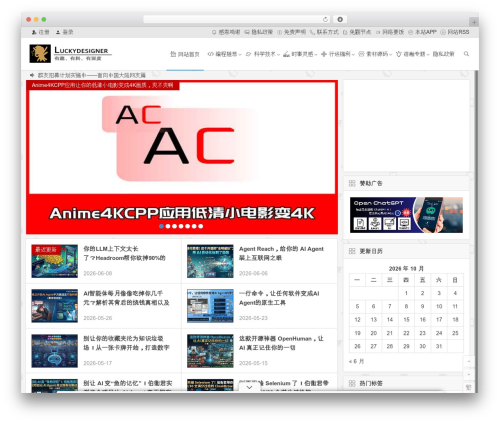Expand the 编程随想 navigation dropdown
The image size is (500, 423).
coord(224,54)
